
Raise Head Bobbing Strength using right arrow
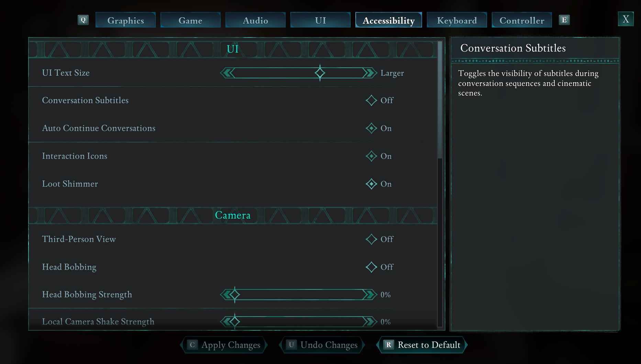pyautogui.click(x=370, y=295)
